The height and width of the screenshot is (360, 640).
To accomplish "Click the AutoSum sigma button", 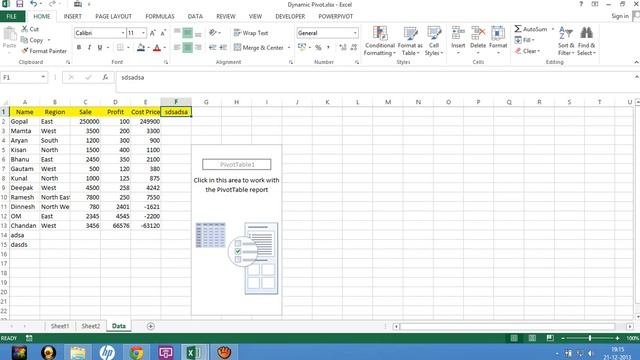I will (x=530, y=29).
